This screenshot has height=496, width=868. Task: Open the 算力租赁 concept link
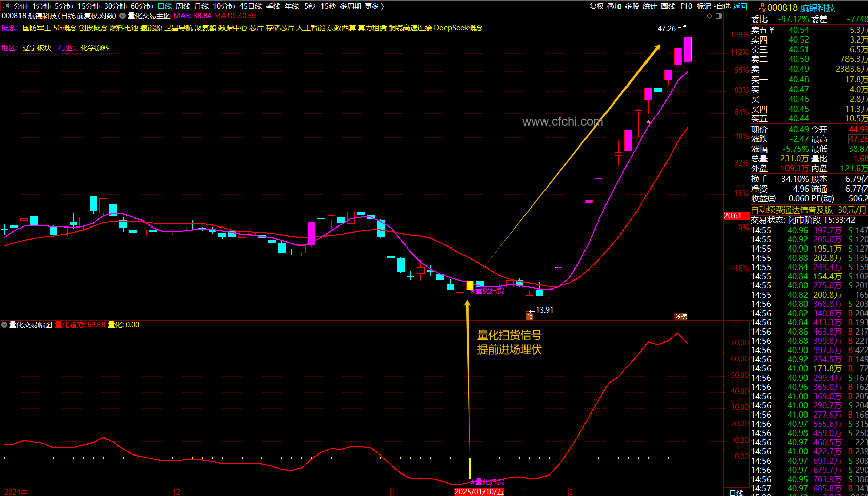pyautogui.click(x=372, y=28)
